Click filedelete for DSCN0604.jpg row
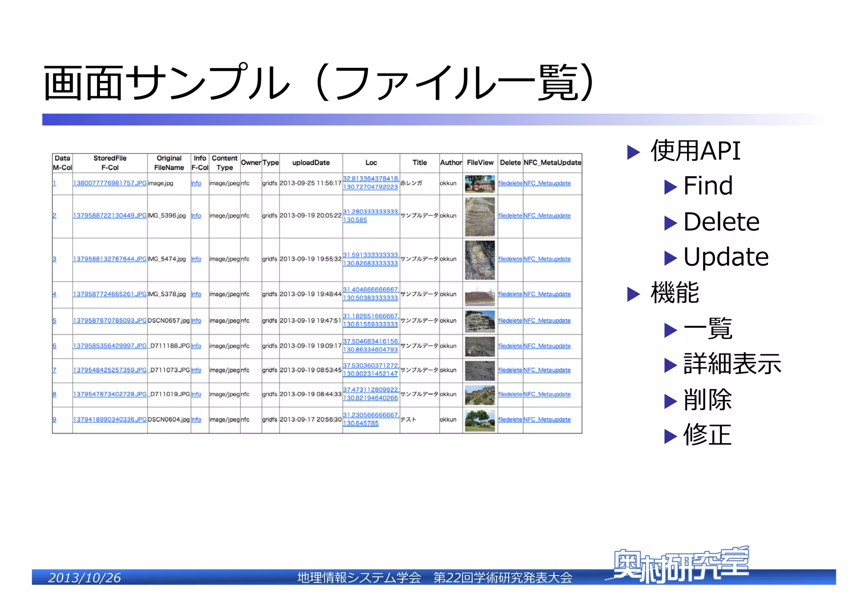This screenshot has height=613, width=868. click(510, 419)
